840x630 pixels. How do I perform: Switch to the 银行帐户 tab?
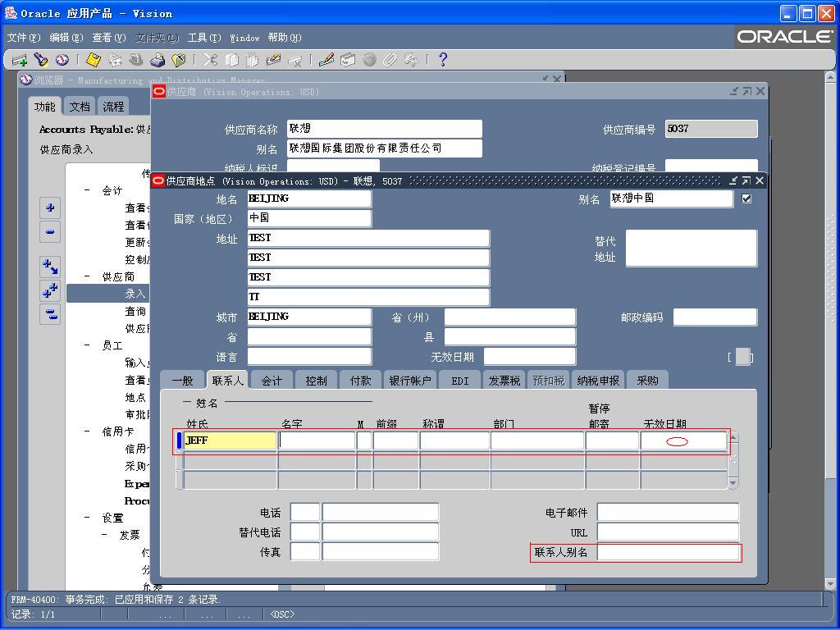coord(410,381)
